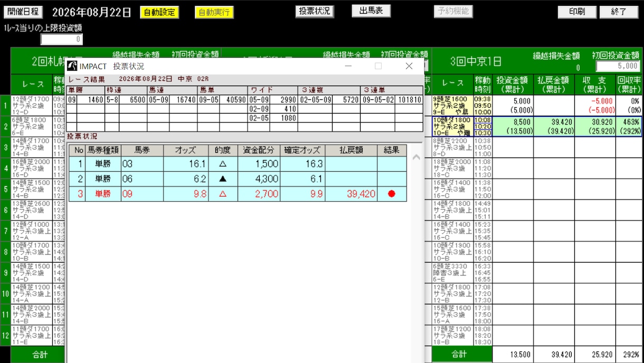Viewport: 644px width, 363px height.
Task: Minimize the IMPACT 投票状況 window
Action: click(x=348, y=66)
